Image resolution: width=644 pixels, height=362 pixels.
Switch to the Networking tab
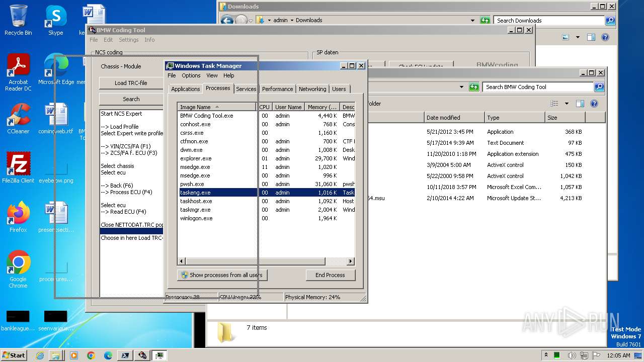(x=312, y=89)
